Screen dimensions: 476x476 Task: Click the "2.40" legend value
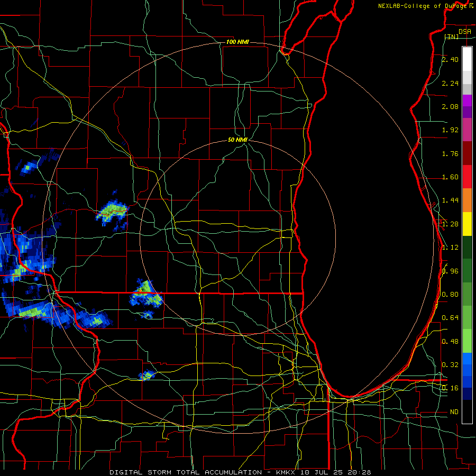click(x=450, y=59)
